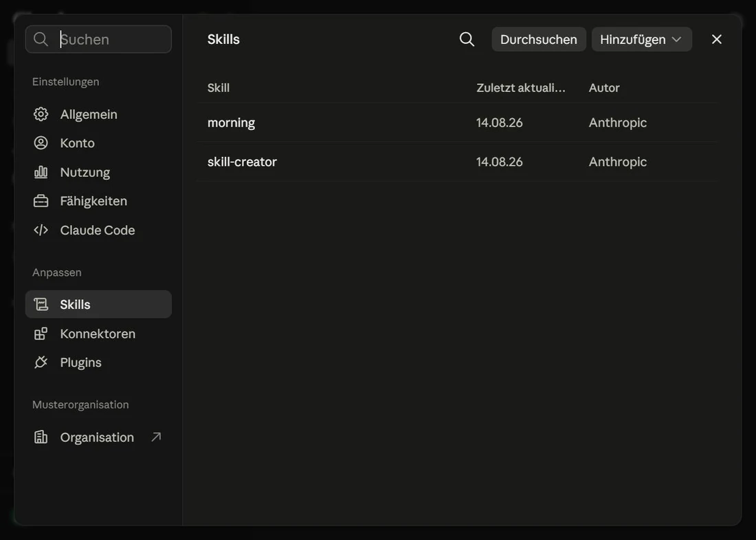
Task: Expand the Hinzufügen dropdown
Action: [x=641, y=39]
